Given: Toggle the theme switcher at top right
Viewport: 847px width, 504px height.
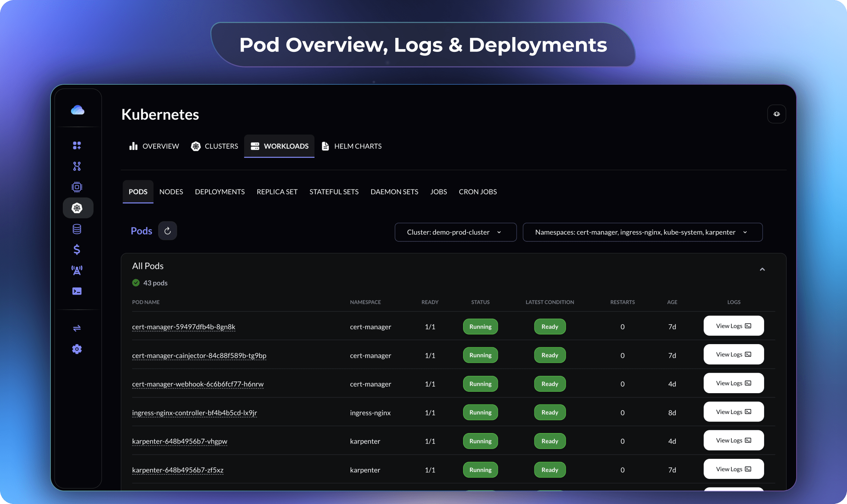Looking at the screenshot, I should [776, 114].
